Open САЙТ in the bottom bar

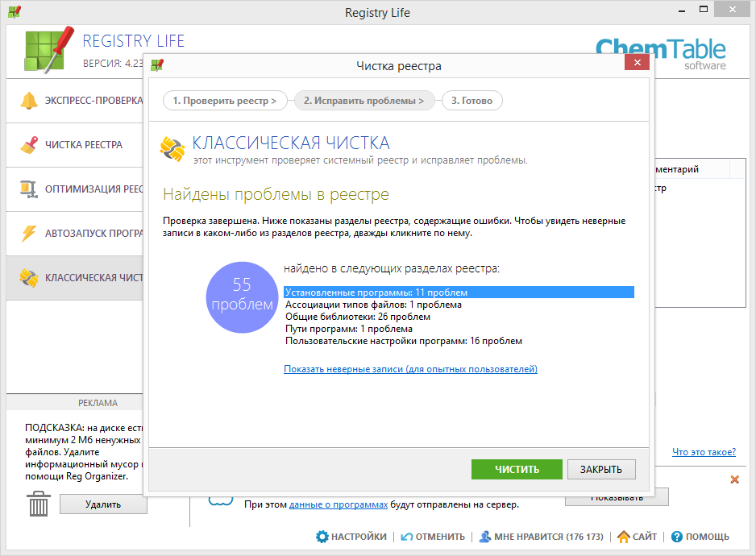click(x=645, y=537)
